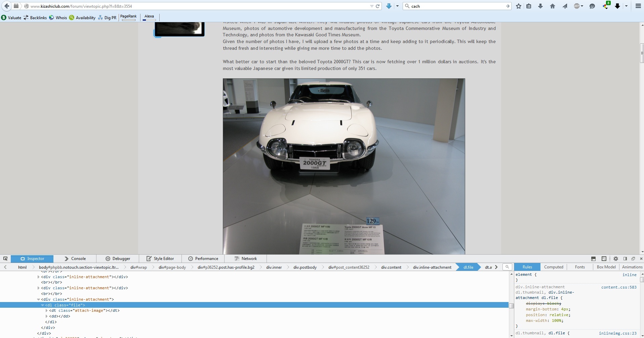
Task: Reload the current page
Action: (377, 6)
